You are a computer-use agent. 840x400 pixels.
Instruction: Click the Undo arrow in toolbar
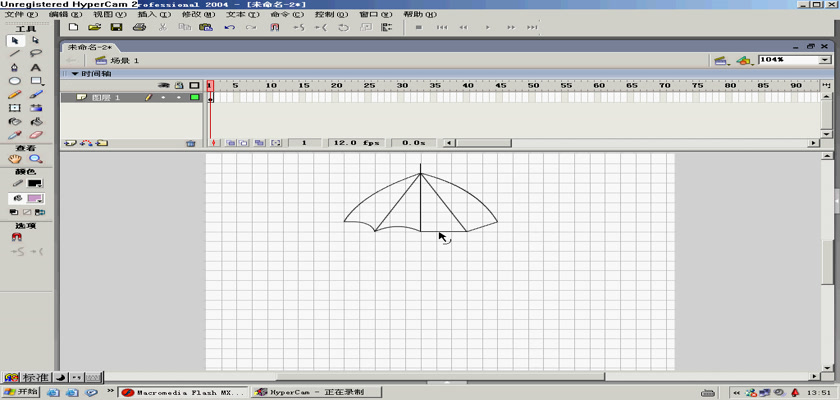click(x=229, y=27)
